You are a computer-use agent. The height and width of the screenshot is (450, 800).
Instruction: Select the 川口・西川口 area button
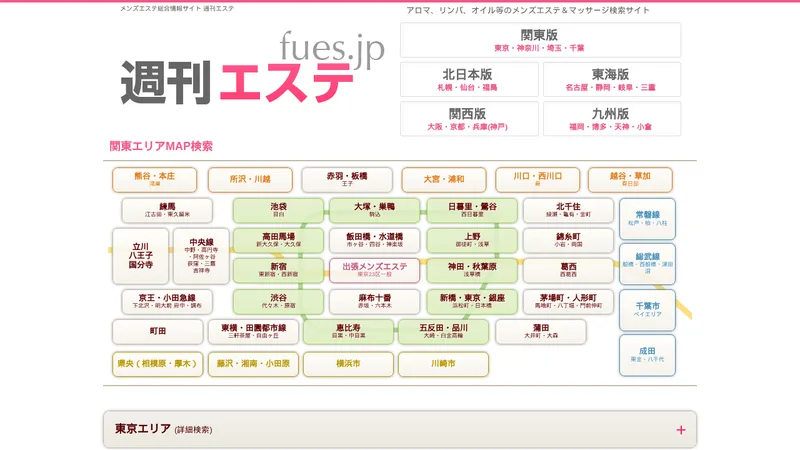point(538,180)
